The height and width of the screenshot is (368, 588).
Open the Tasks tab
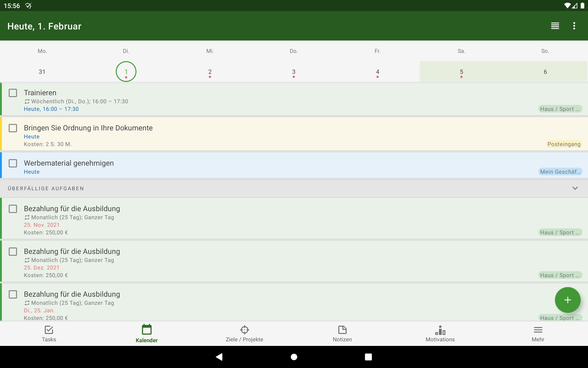click(49, 334)
